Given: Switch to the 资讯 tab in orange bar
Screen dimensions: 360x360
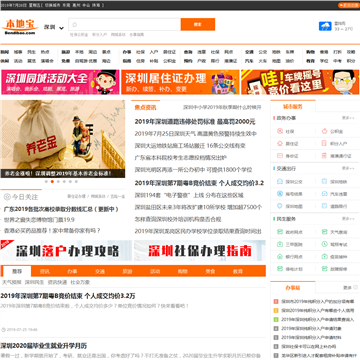Looking at the screenshot, I should (45, 272).
